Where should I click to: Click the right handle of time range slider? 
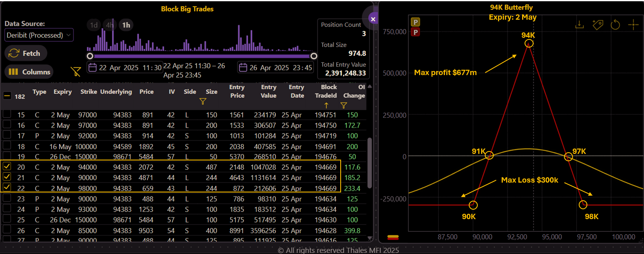pos(314,56)
